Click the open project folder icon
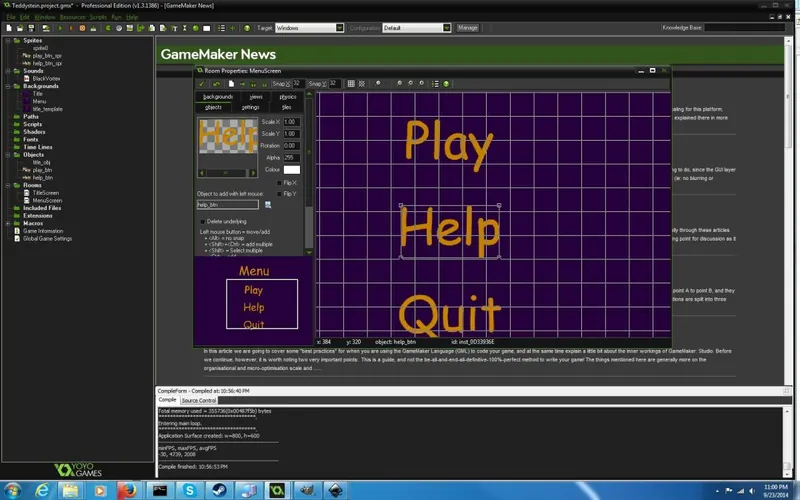This screenshot has height=500, width=800. [20, 28]
